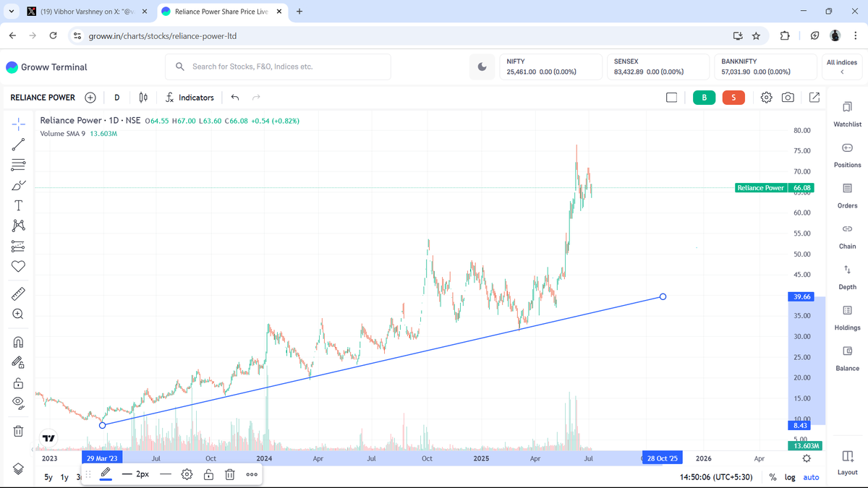Select the forecasting and measurement tool
The width and height of the screenshot is (868, 488).
[x=19, y=247]
